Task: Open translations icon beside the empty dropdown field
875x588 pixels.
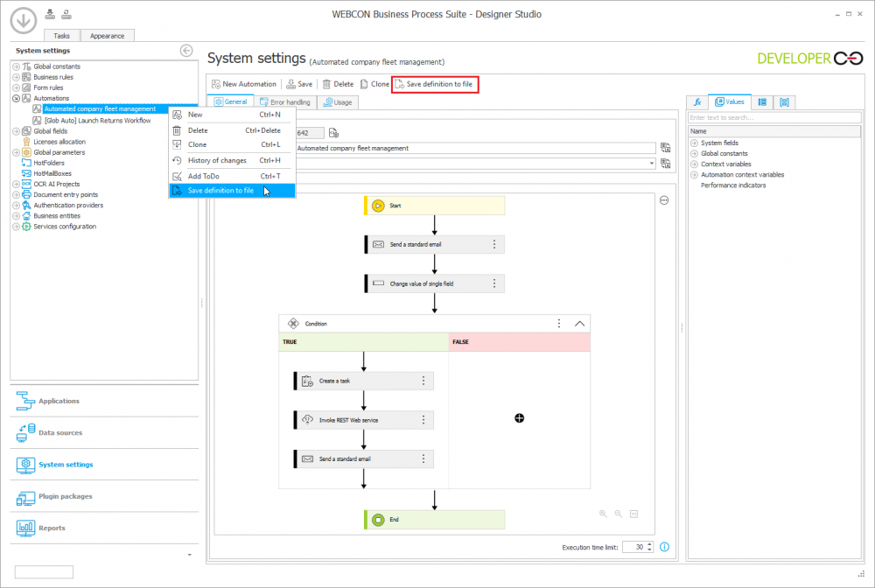Action: click(x=665, y=164)
